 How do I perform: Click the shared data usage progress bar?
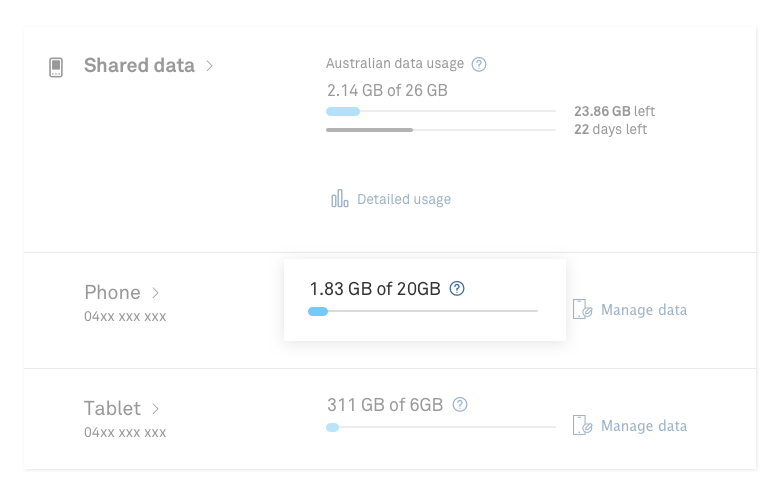pos(441,111)
